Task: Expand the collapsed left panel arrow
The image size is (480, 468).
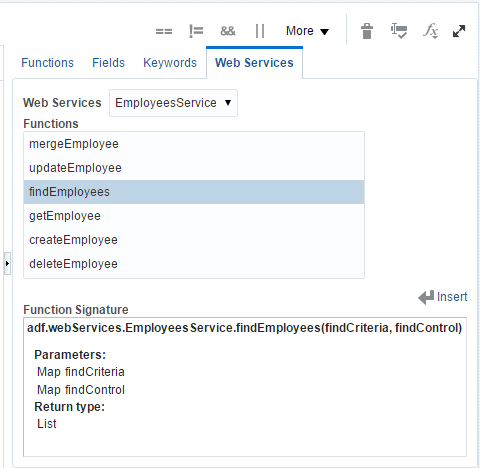Action: click(7, 263)
